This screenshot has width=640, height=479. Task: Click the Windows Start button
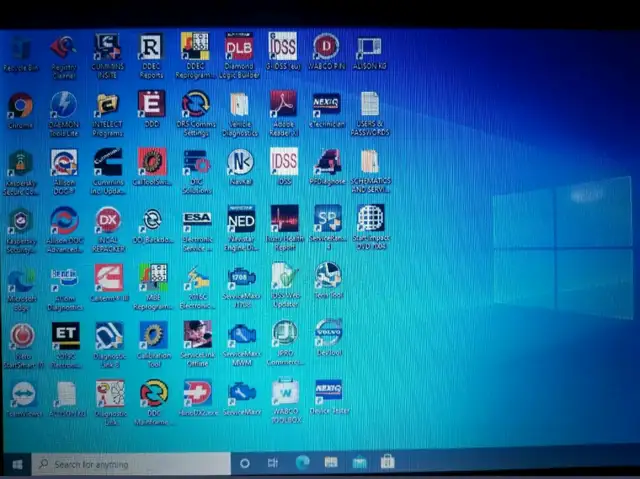(17, 464)
